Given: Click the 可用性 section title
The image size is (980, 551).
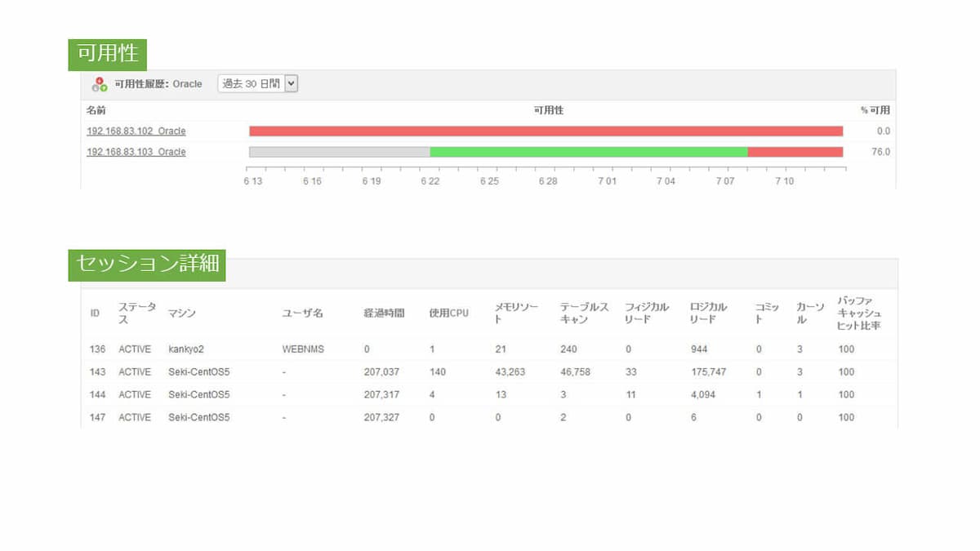Looking at the screenshot, I should pos(106,54).
